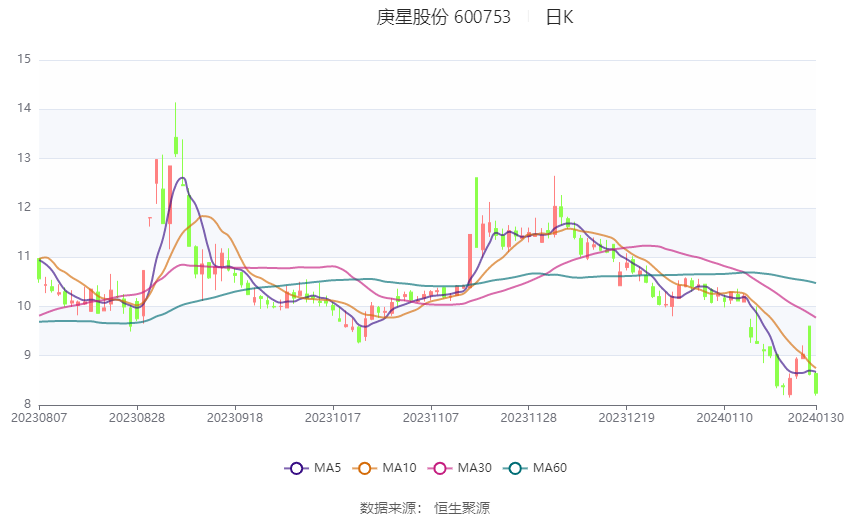Click the x-axis date label 20240110

(724, 418)
